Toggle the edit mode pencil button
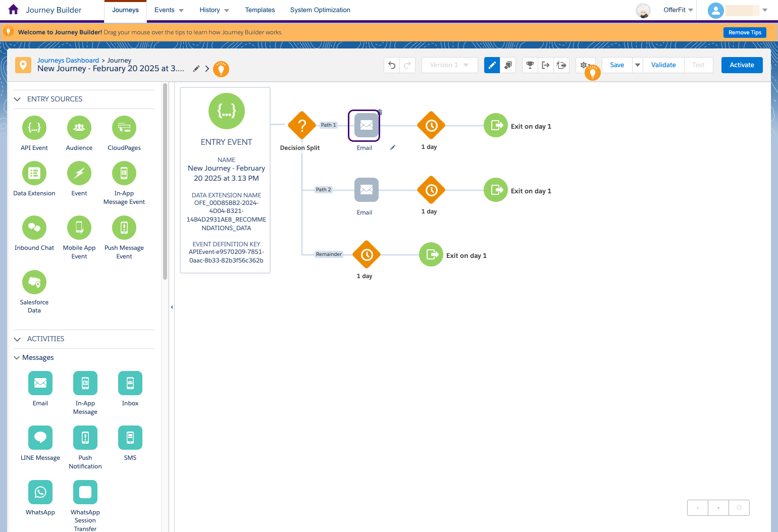778x532 pixels. coord(492,65)
